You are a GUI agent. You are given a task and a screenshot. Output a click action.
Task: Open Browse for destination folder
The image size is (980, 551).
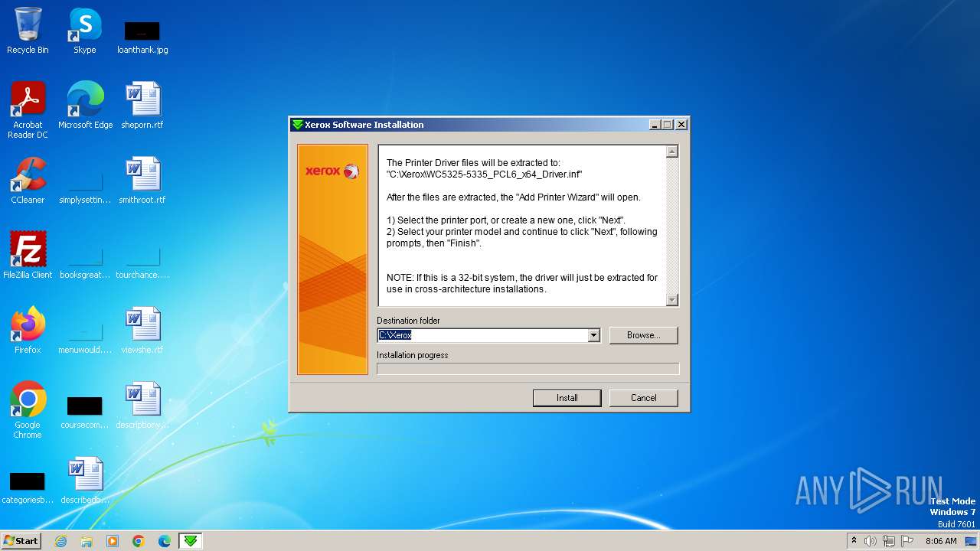(643, 335)
